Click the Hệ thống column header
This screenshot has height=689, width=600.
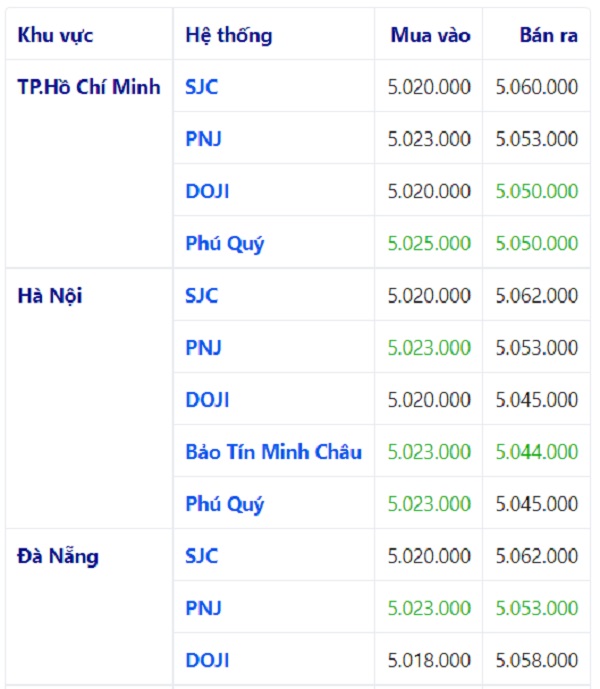[228, 36]
